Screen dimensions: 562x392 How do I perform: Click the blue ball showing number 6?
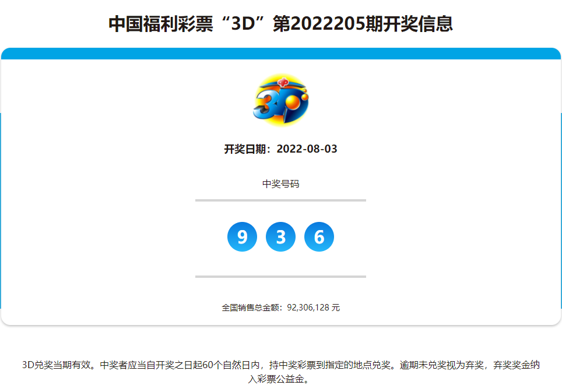point(319,237)
